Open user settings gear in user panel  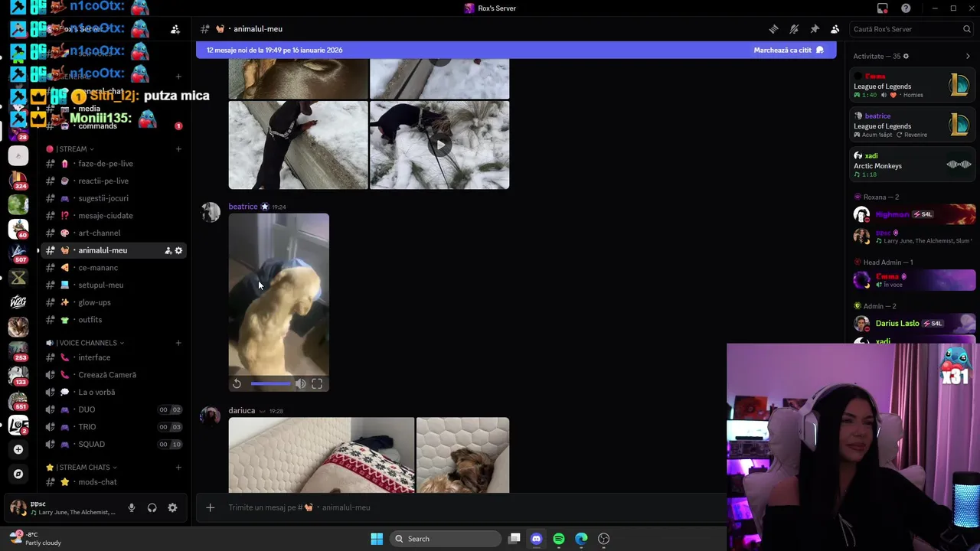[x=172, y=507]
